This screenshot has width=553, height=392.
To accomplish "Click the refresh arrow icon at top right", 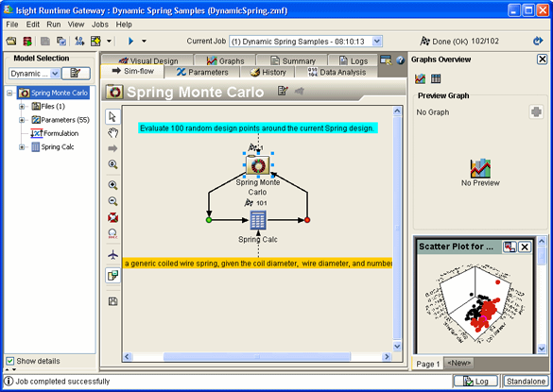I will [538, 41].
